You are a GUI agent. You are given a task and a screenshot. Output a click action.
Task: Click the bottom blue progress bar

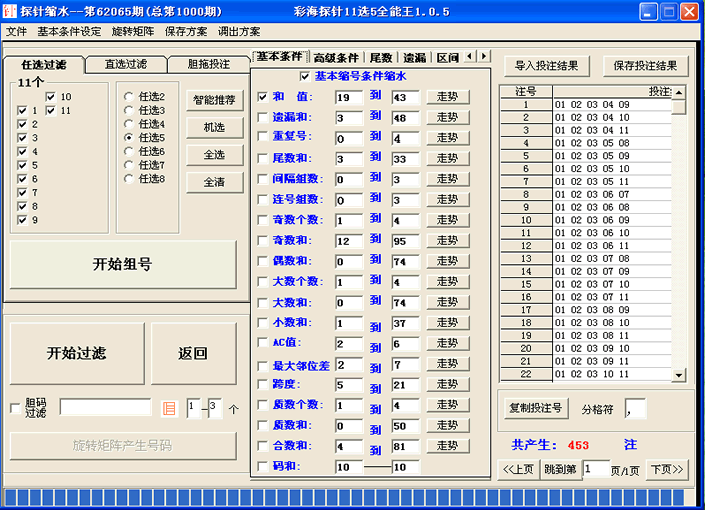point(345,497)
